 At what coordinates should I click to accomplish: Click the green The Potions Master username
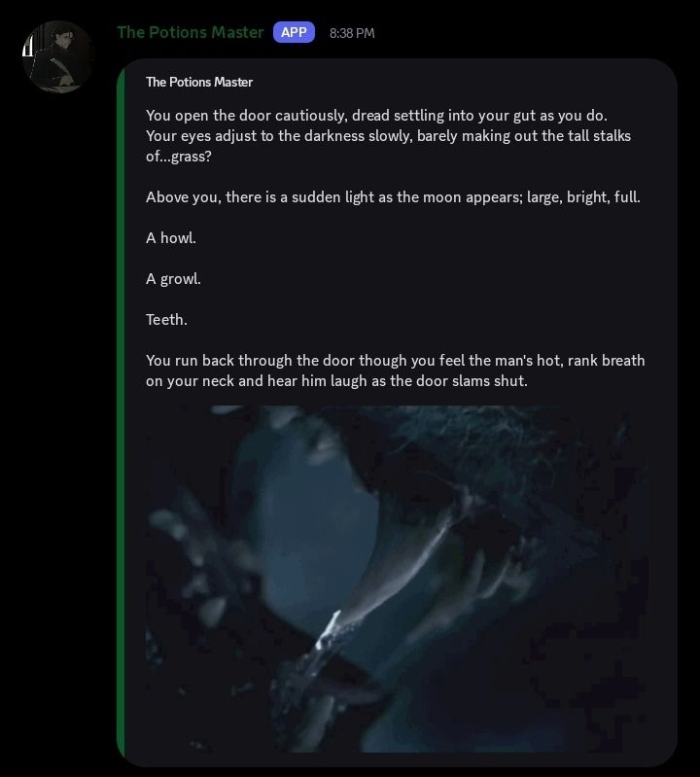pyautogui.click(x=191, y=32)
